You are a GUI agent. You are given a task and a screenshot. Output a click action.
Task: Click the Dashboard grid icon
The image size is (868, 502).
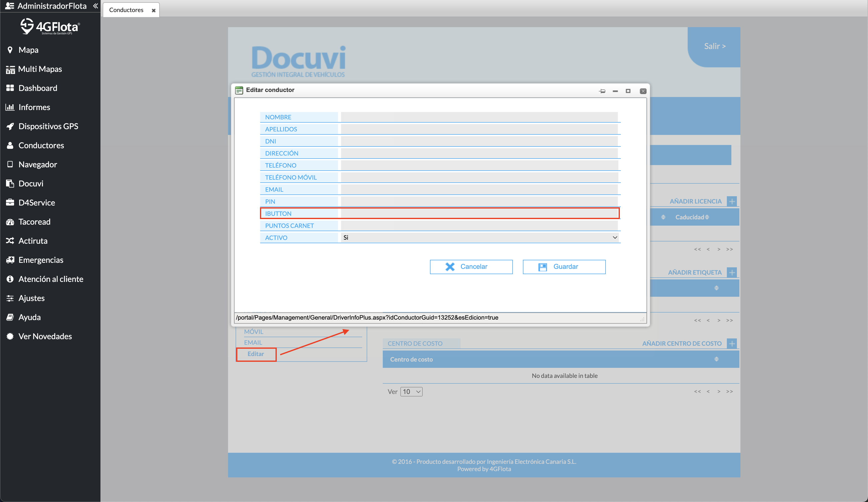10,88
